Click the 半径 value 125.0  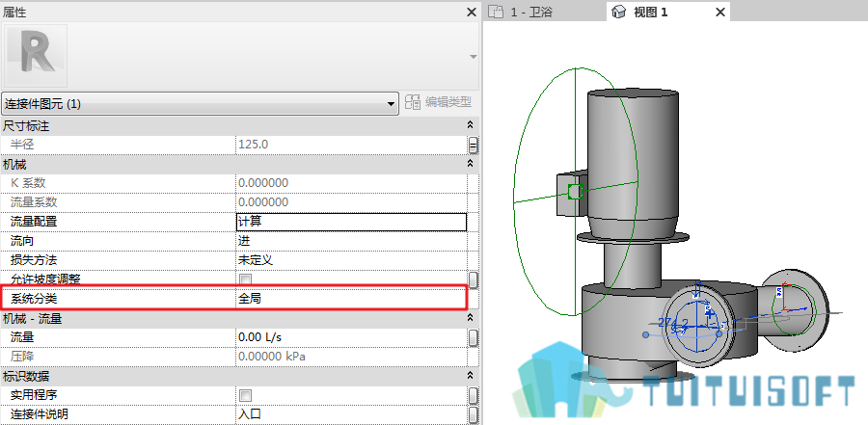click(x=351, y=145)
